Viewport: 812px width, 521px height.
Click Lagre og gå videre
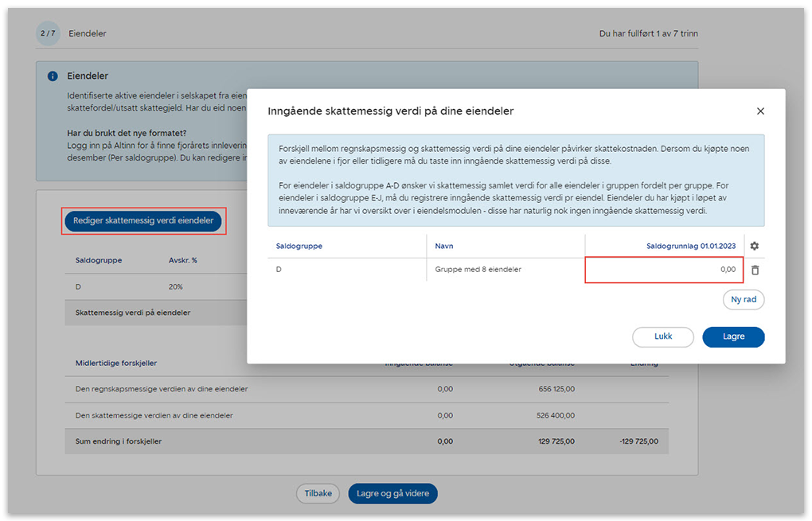tap(392, 493)
